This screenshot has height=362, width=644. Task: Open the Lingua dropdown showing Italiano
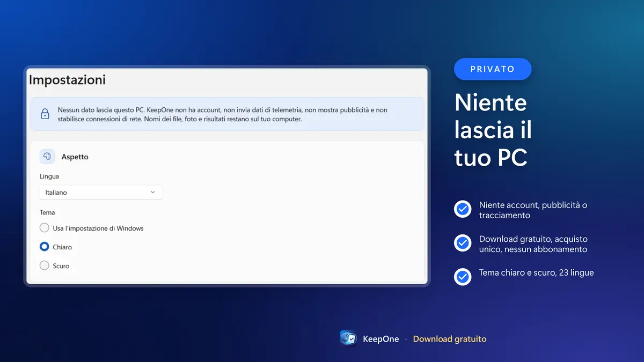tap(101, 192)
